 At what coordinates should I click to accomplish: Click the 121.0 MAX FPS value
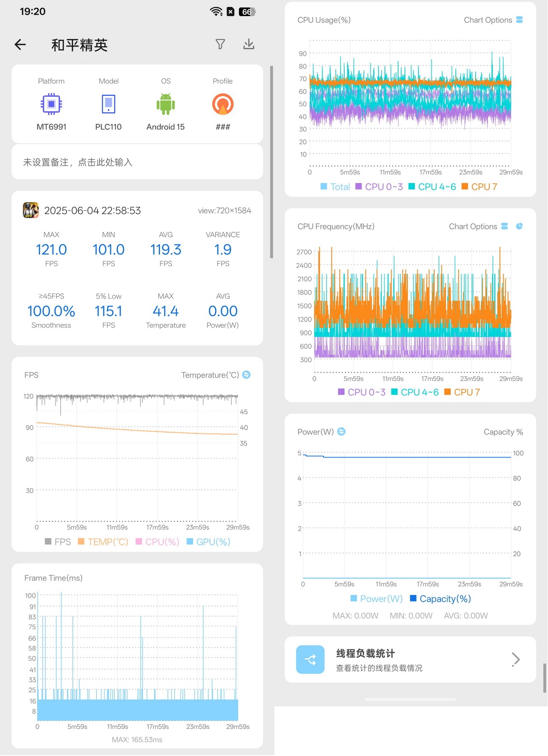(51, 250)
